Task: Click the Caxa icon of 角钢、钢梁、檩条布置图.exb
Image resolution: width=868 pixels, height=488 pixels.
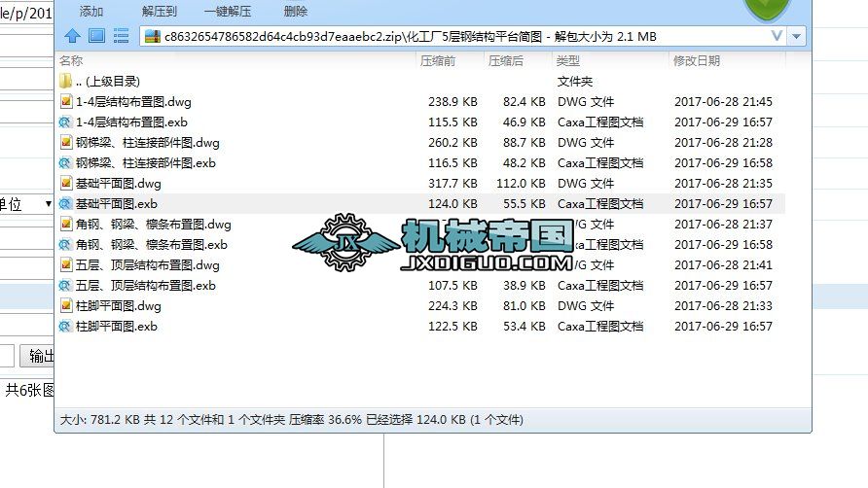Action: click(x=65, y=245)
